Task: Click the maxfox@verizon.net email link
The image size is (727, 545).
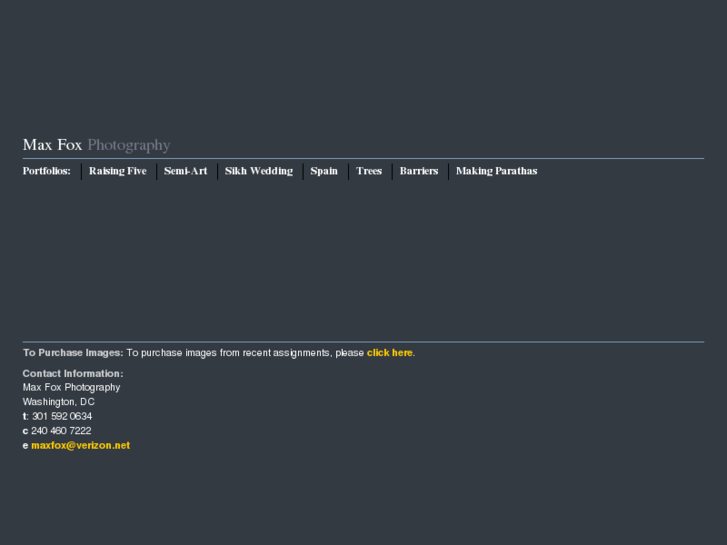Action: [80, 446]
